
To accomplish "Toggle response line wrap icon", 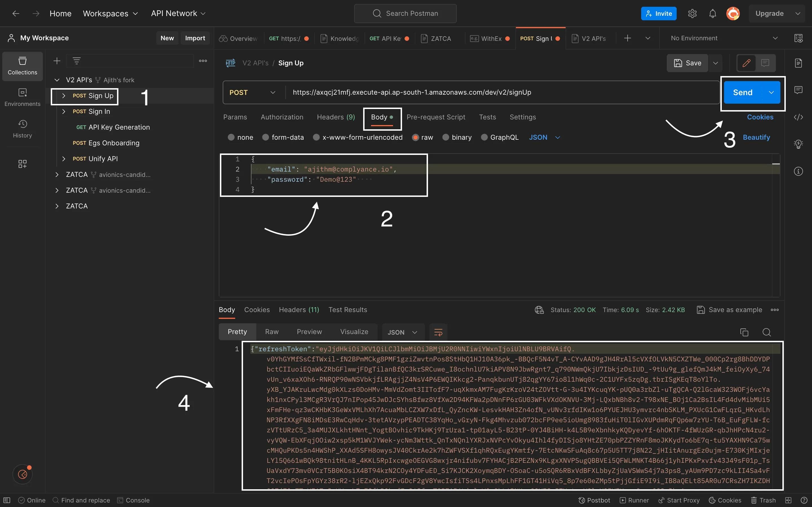I will (x=438, y=332).
